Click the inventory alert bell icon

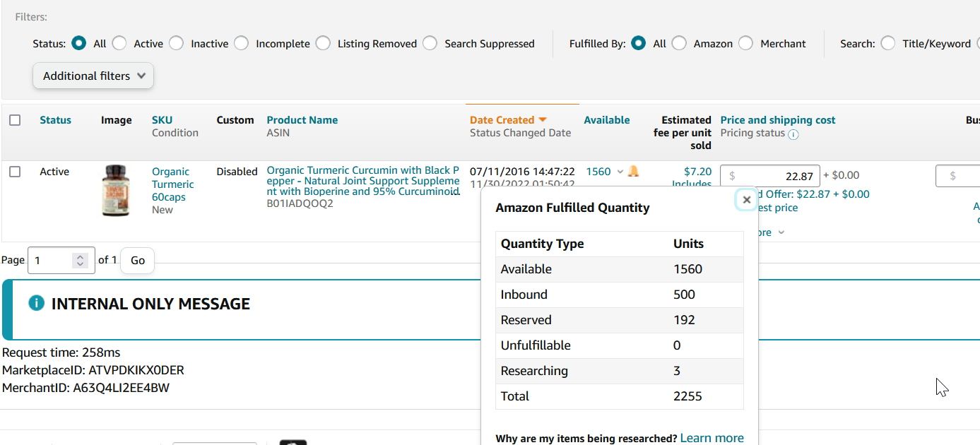click(633, 172)
